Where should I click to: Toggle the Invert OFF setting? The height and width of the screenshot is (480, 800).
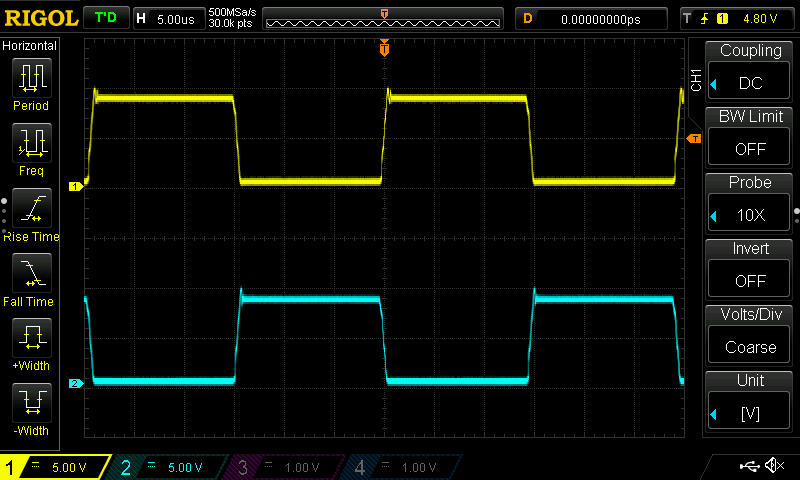coord(750,269)
